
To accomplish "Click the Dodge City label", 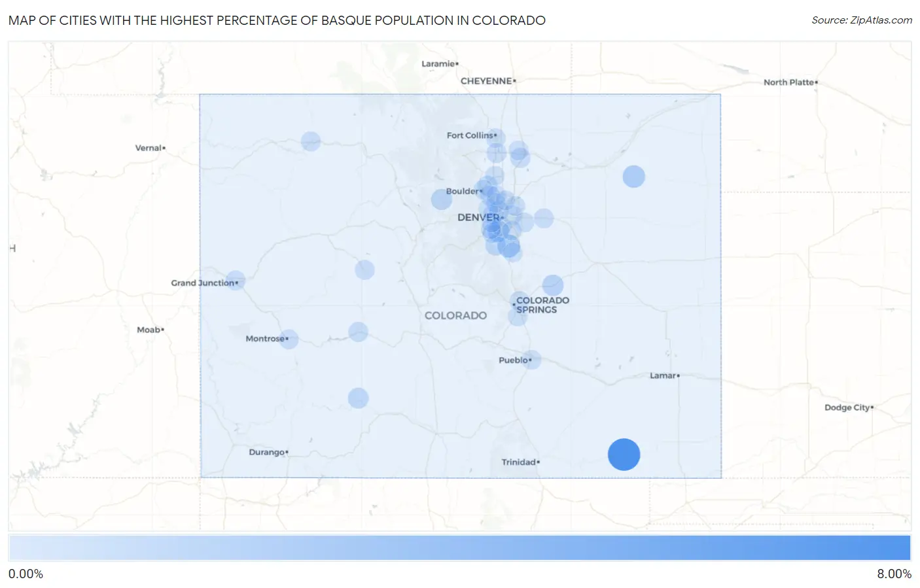I will click(847, 407).
